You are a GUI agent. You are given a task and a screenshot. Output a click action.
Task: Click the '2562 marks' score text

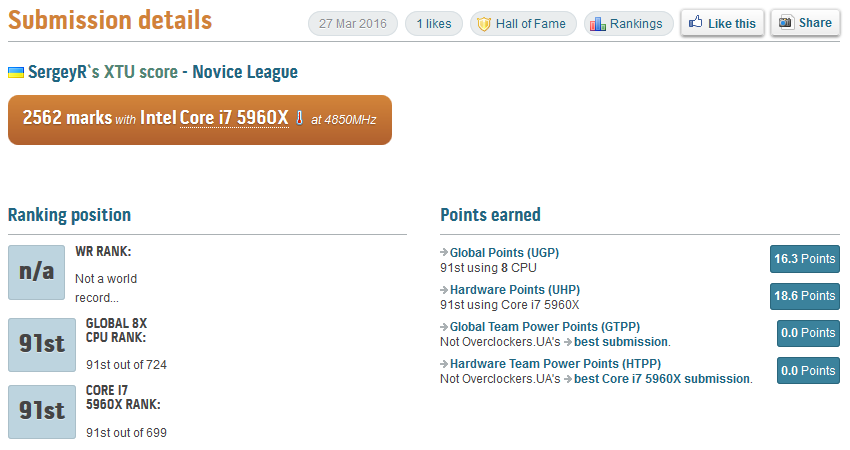(67, 118)
